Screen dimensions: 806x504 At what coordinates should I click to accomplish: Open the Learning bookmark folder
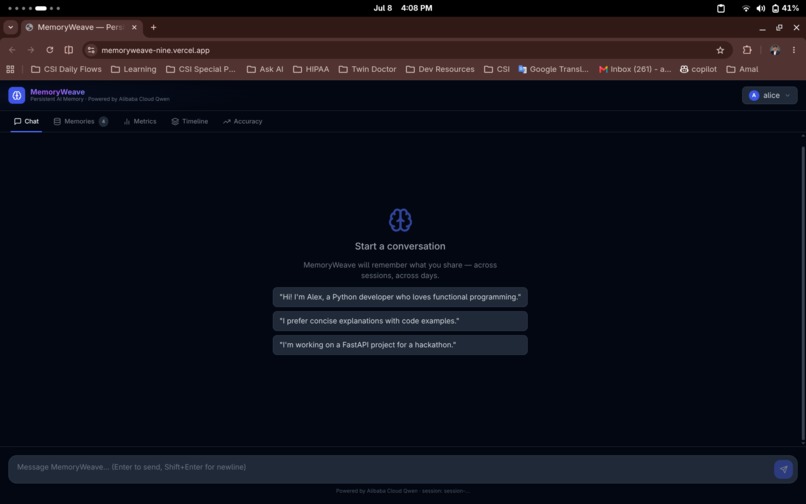(134, 69)
